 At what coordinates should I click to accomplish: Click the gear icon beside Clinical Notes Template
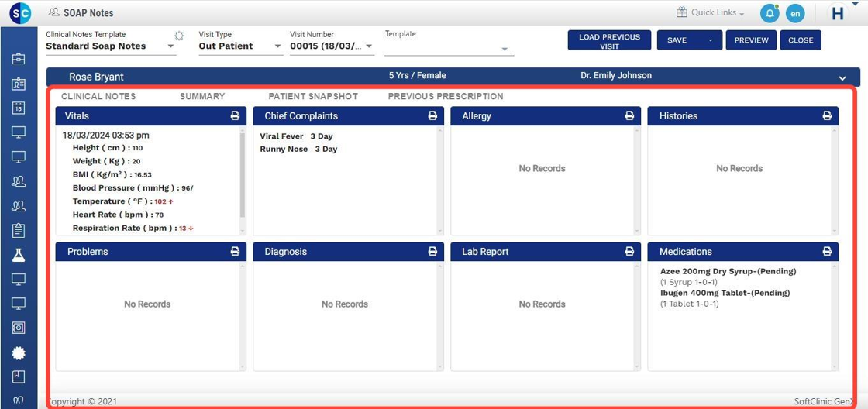point(179,36)
